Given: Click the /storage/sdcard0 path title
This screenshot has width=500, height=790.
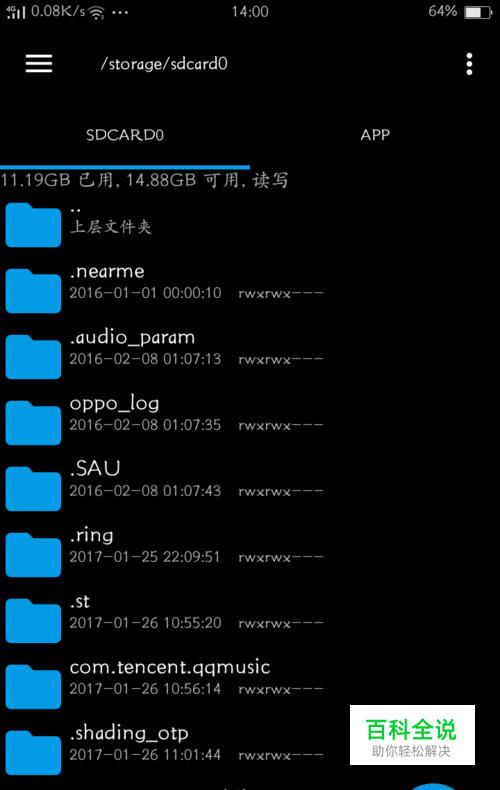Looking at the screenshot, I should click(164, 64).
